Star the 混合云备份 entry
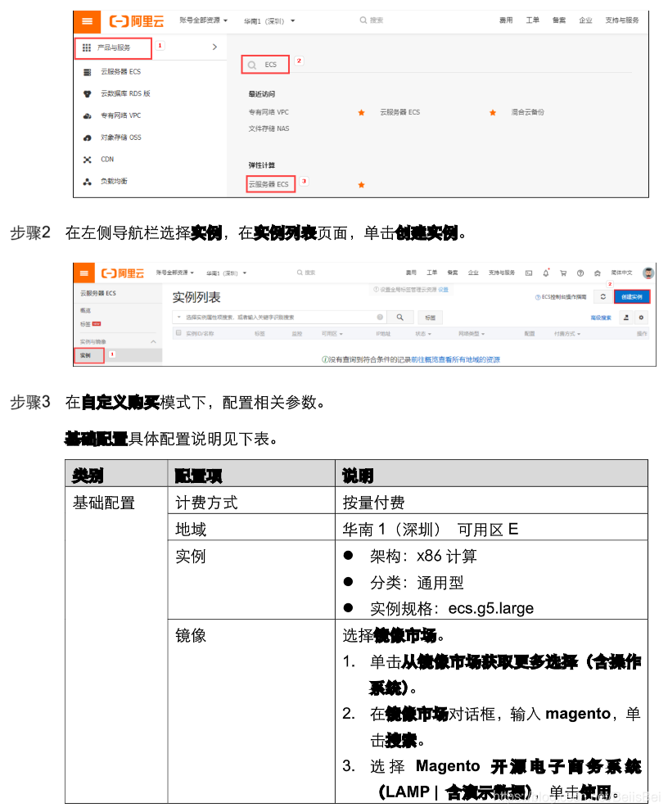Viewport: 668px width, 812px height. 490,113
